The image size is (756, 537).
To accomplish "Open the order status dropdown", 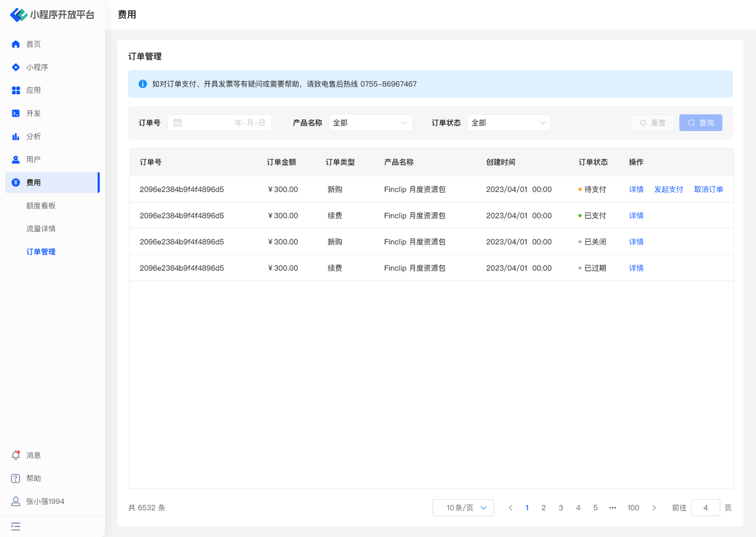I will coord(509,123).
